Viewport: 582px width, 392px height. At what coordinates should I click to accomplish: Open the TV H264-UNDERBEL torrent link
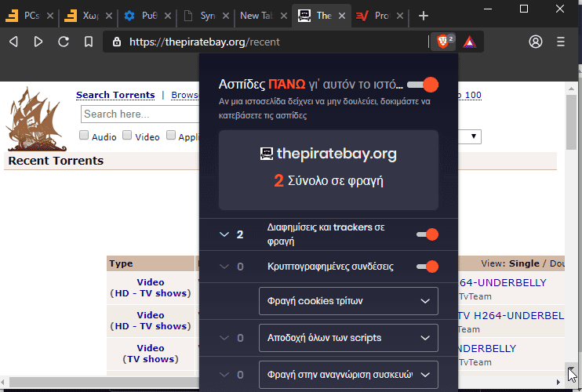pyautogui.click(x=511, y=316)
